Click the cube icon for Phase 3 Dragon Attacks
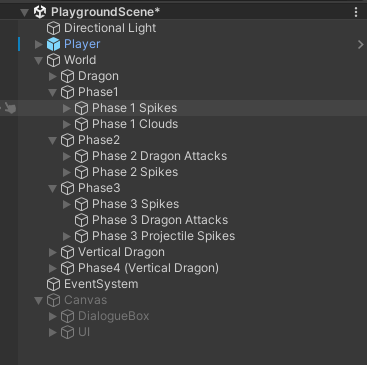 coord(81,220)
